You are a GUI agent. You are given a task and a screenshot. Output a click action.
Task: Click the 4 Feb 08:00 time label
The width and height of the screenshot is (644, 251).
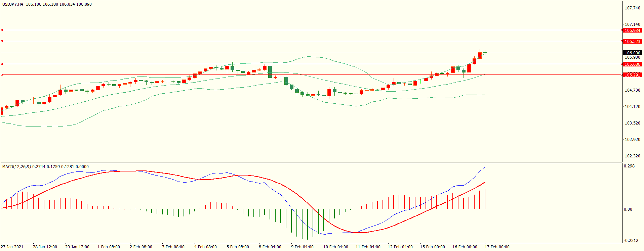coord(205,247)
